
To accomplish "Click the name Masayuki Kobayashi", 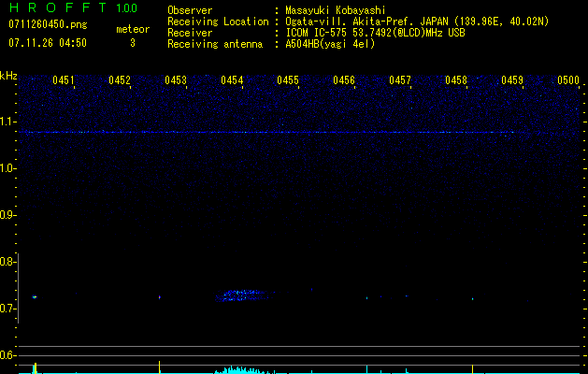I will pos(336,10).
